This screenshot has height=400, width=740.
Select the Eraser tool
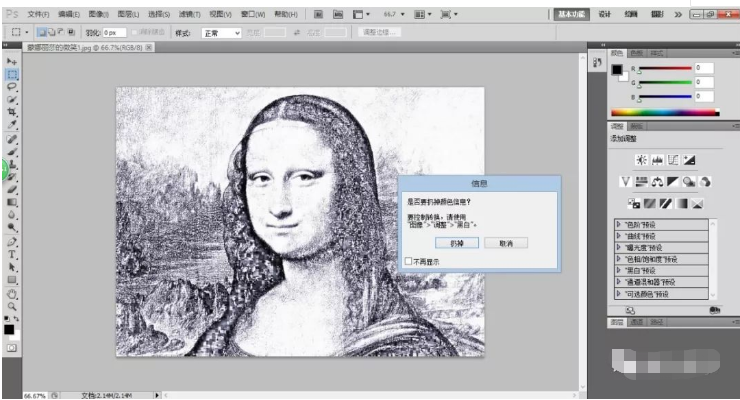pos(12,190)
